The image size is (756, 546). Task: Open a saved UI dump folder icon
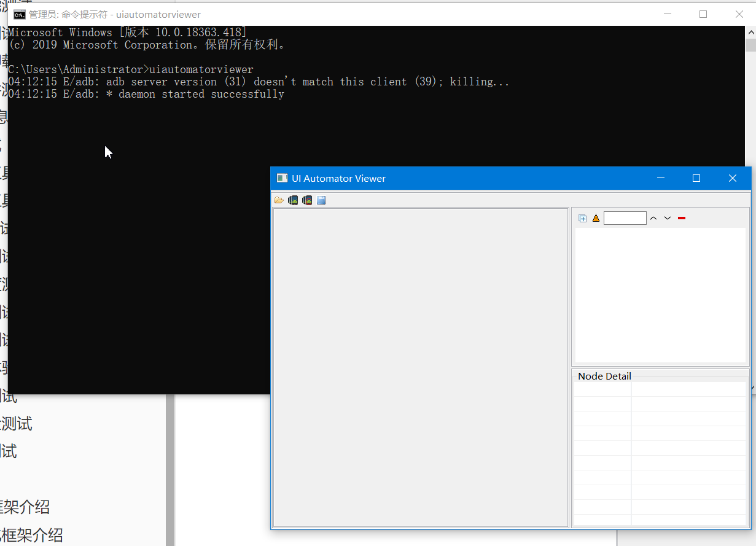point(279,200)
